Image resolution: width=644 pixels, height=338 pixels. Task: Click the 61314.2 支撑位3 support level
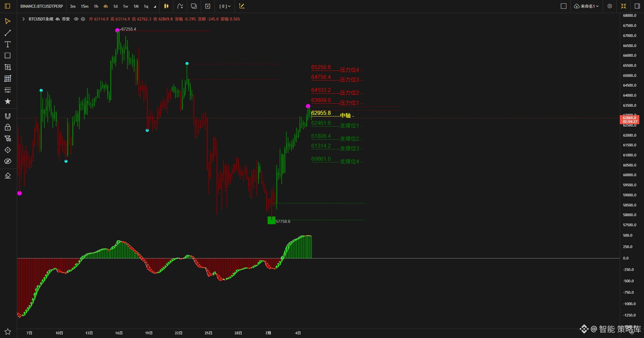tap(336, 147)
